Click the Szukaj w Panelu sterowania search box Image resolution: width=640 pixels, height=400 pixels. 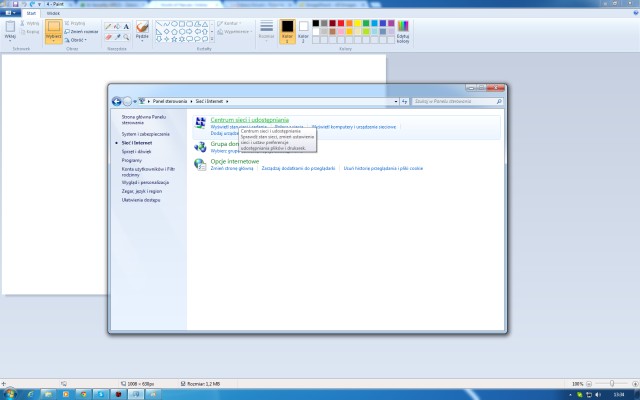pyautogui.click(x=457, y=101)
